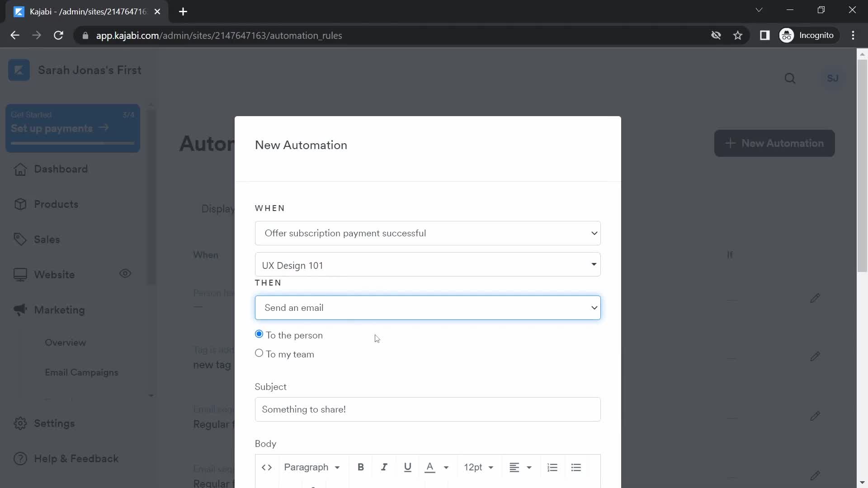Select the 'To my team' radio button
The image size is (868, 488).
pyautogui.click(x=259, y=353)
